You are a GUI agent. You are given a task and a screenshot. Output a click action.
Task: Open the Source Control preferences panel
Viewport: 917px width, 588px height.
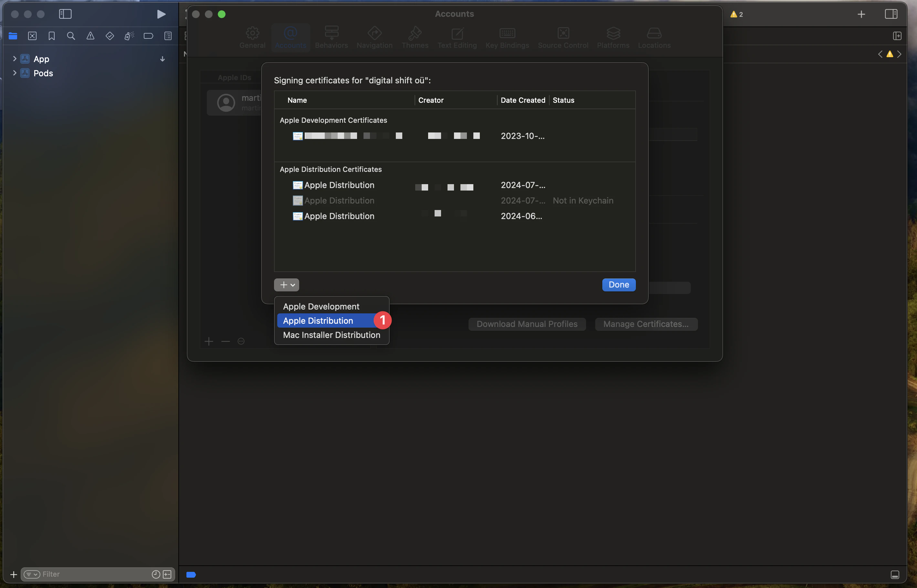(563, 37)
